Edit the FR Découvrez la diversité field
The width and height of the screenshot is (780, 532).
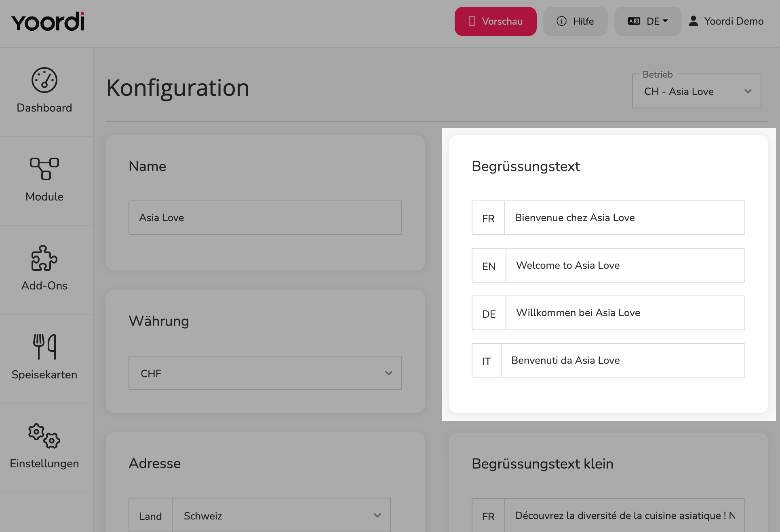624,515
